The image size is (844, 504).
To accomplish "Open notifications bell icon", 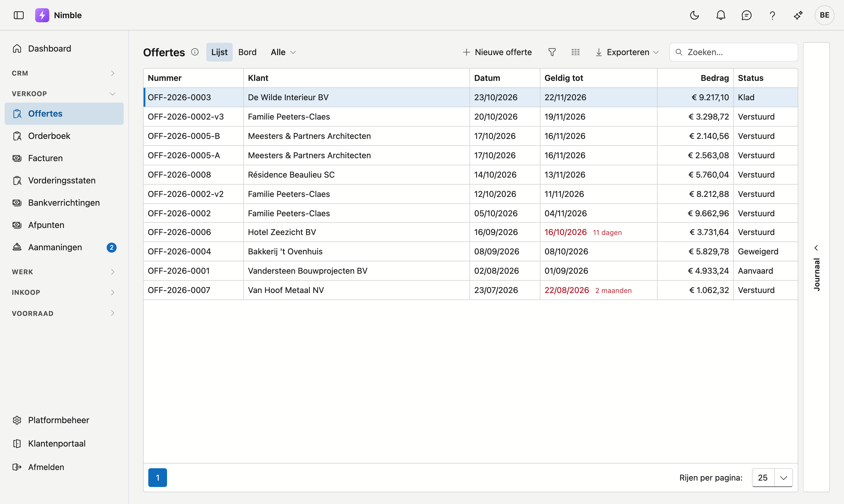I will click(721, 15).
